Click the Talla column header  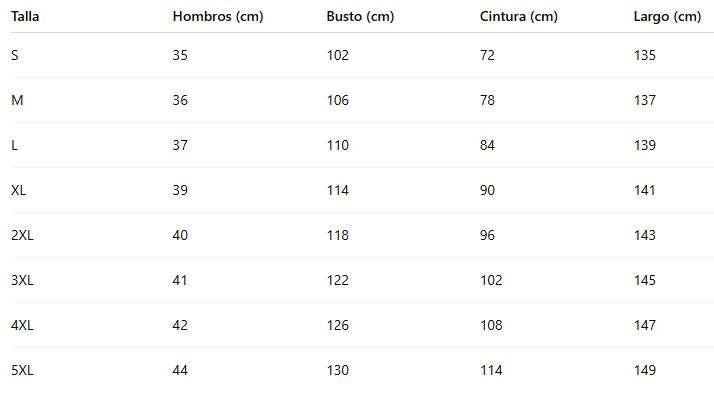coord(26,17)
